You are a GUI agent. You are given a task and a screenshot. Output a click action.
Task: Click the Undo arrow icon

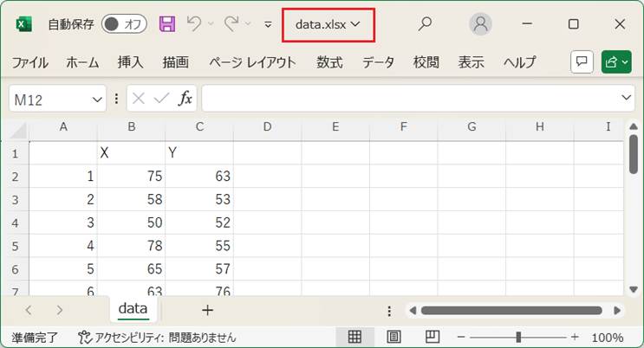[x=194, y=24]
